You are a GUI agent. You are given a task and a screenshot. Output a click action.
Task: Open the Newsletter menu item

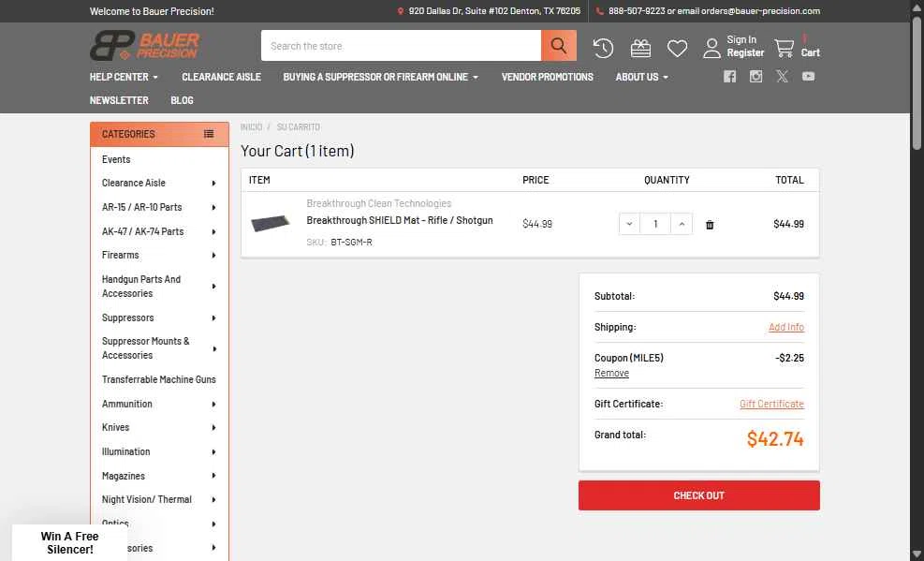(119, 101)
